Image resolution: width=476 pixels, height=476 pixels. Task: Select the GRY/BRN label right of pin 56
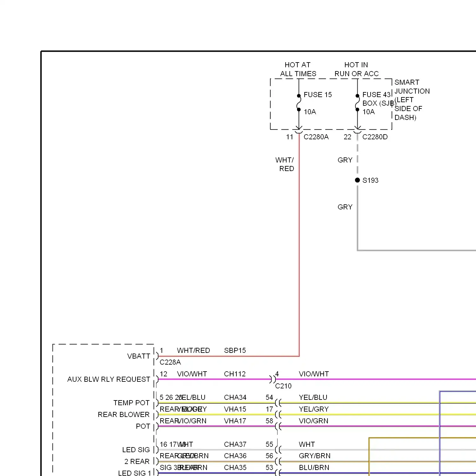pos(315,456)
